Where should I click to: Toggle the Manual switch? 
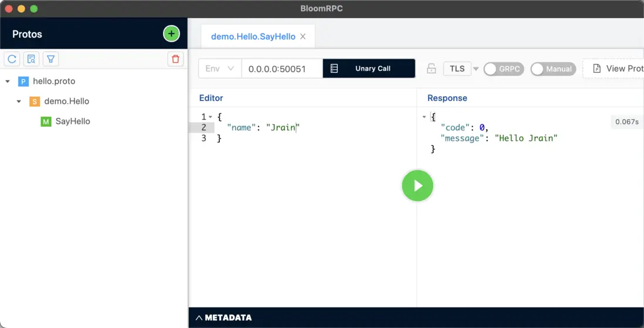point(553,69)
